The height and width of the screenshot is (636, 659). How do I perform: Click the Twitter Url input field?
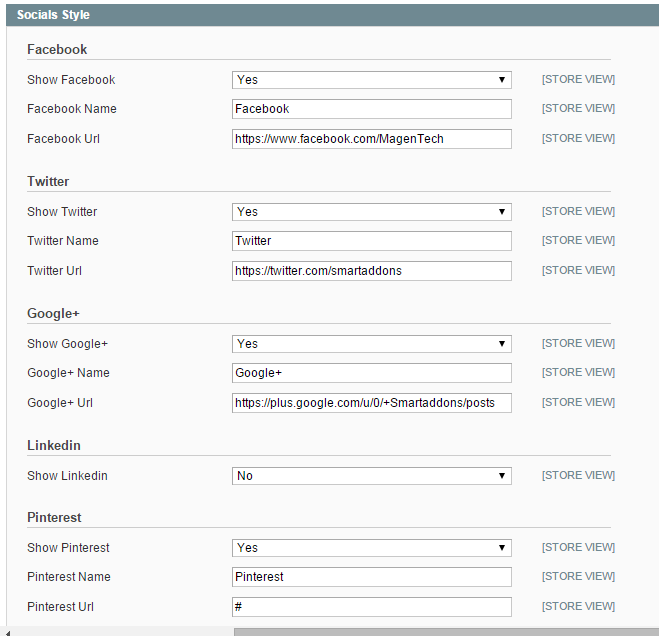coord(372,271)
